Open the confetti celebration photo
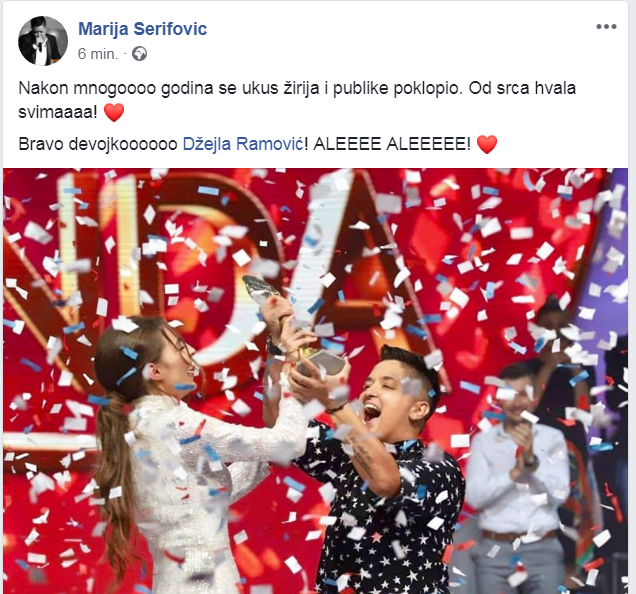 point(315,381)
